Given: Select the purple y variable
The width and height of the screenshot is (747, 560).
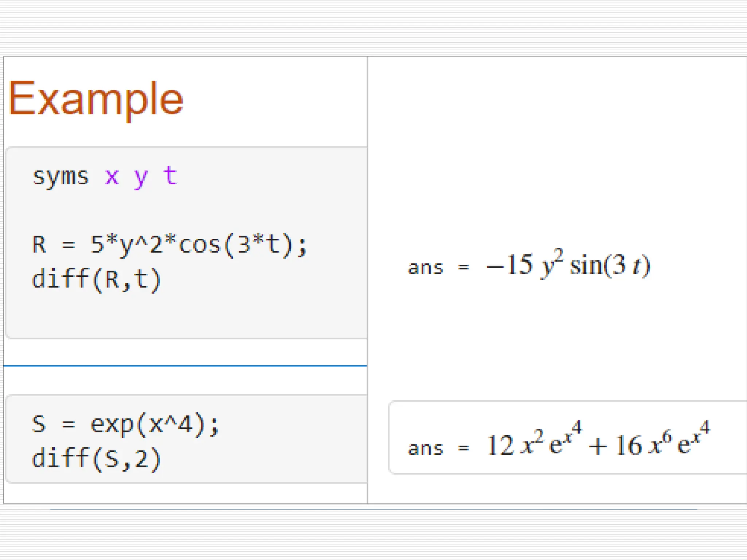Looking at the screenshot, I should [141, 179].
